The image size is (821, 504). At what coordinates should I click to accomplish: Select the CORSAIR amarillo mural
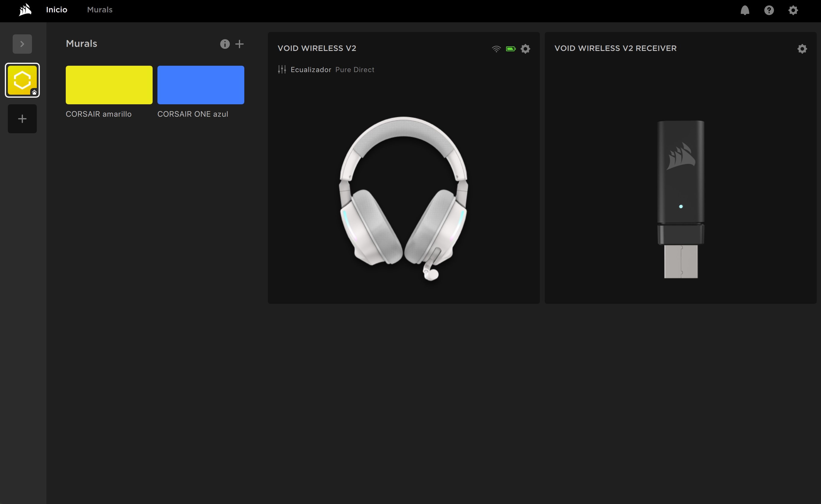[109, 85]
